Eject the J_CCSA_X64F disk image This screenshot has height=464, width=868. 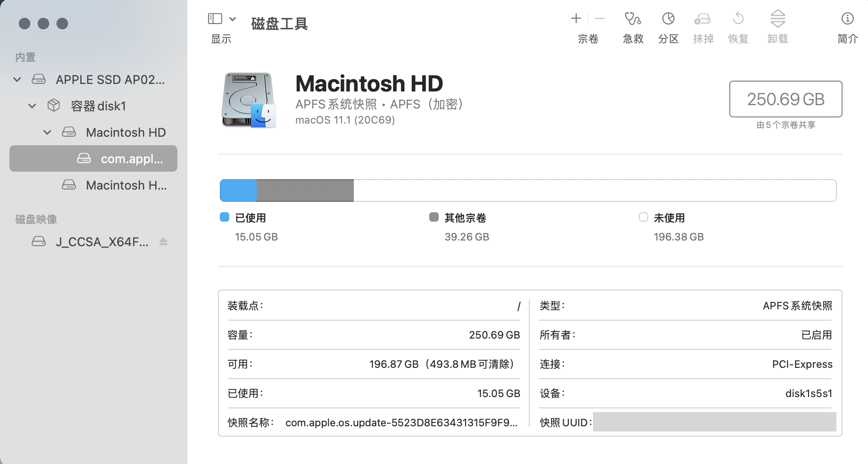(163, 242)
